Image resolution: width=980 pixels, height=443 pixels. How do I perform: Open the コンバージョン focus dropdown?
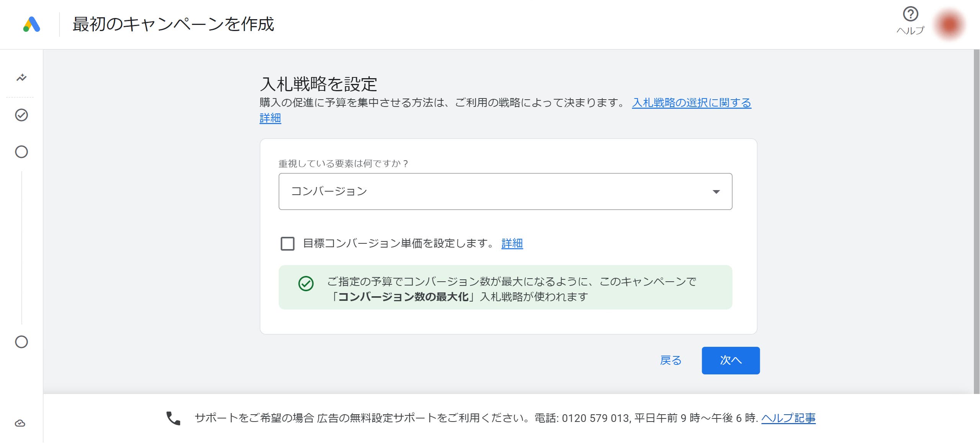[505, 191]
